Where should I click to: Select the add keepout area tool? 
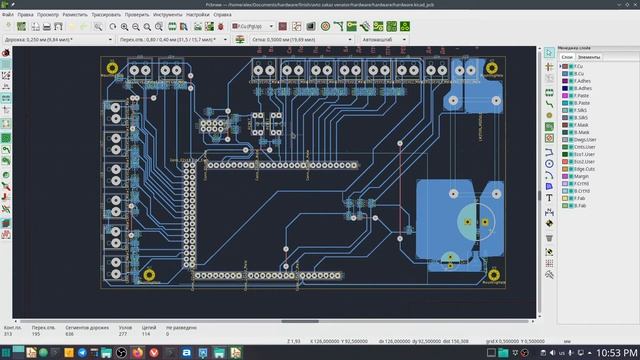[549, 138]
